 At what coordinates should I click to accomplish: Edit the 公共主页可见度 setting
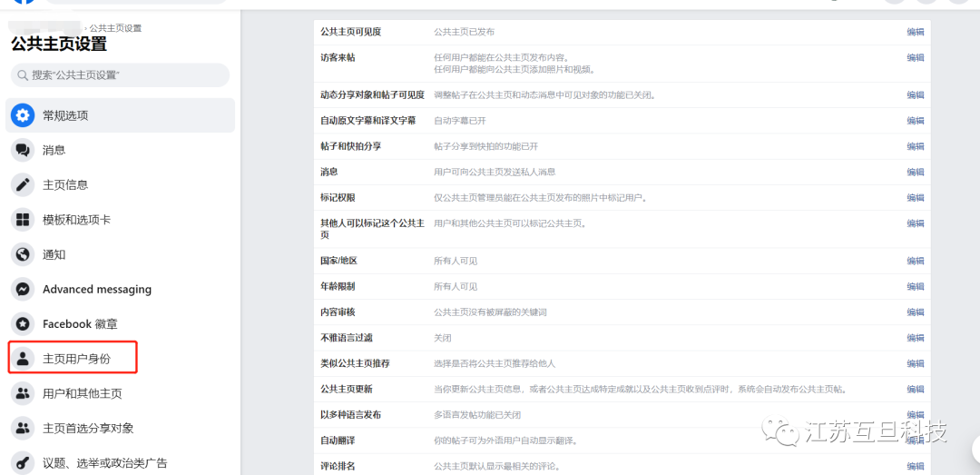[915, 32]
